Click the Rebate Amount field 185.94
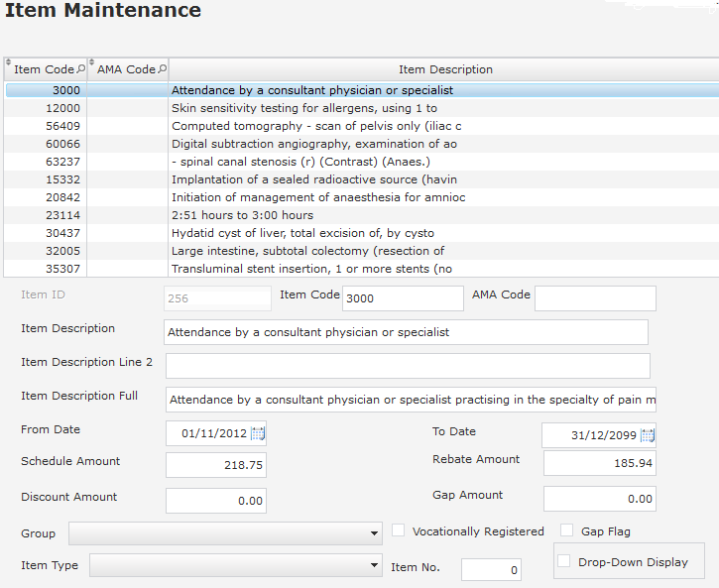This screenshot has height=588, width=719. (600, 463)
